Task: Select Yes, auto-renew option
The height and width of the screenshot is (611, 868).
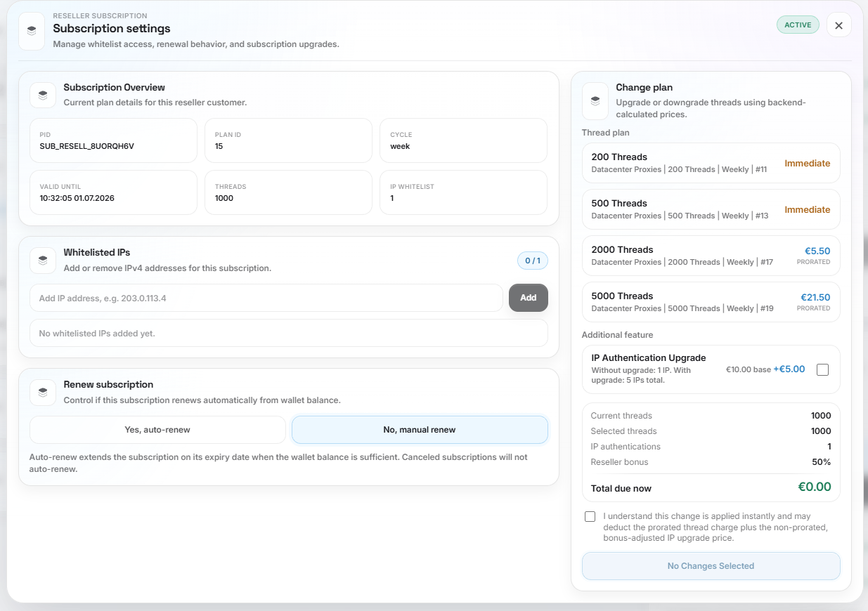Action: (157, 430)
